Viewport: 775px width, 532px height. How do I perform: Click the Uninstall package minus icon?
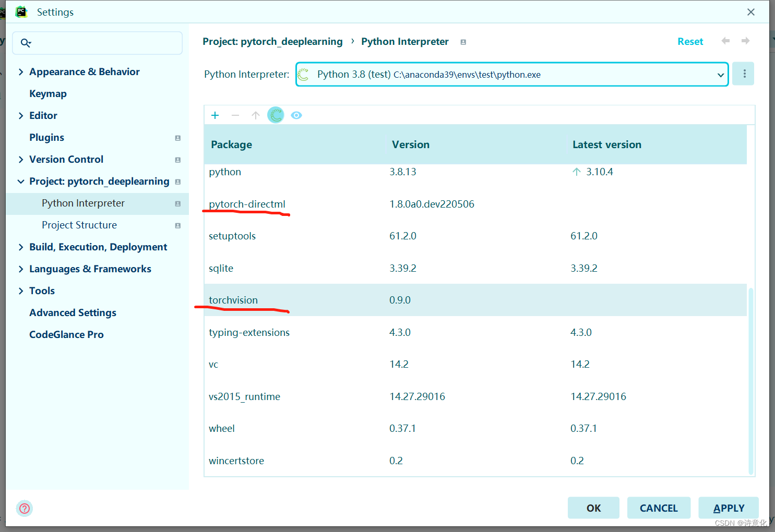click(235, 115)
